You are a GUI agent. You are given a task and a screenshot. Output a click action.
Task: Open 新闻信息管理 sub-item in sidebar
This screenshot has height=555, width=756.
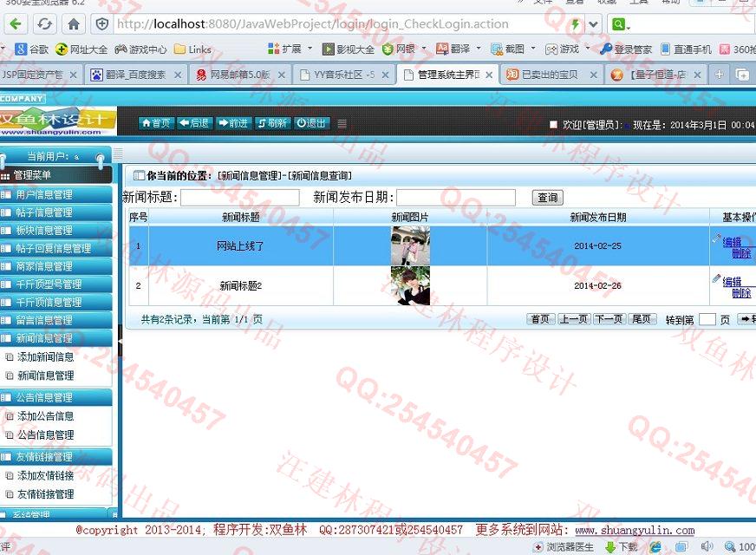[x=45, y=375]
